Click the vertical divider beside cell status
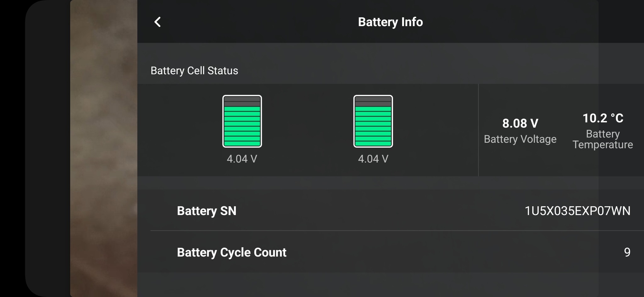644x297 pixels. [478, 130]
